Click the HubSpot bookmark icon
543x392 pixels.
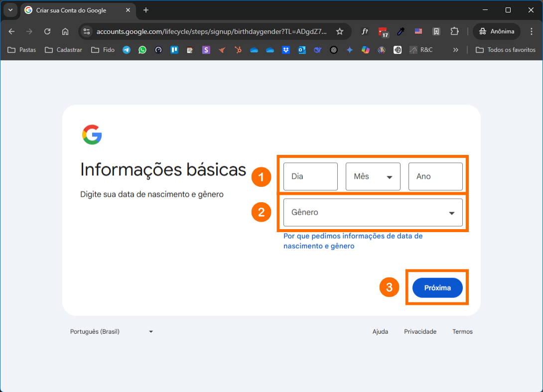click(x=238, y=50)
